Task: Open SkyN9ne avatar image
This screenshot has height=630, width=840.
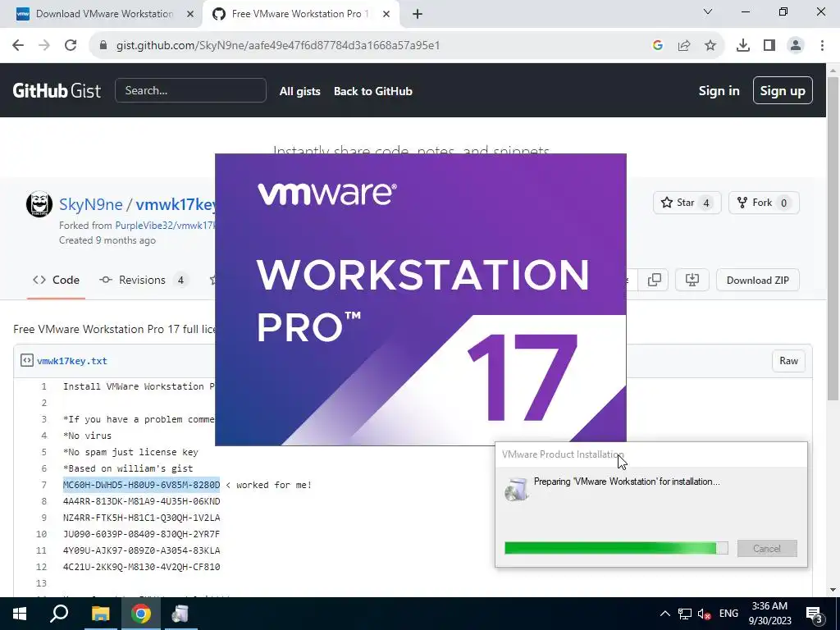Action: (x=39, y=204)
